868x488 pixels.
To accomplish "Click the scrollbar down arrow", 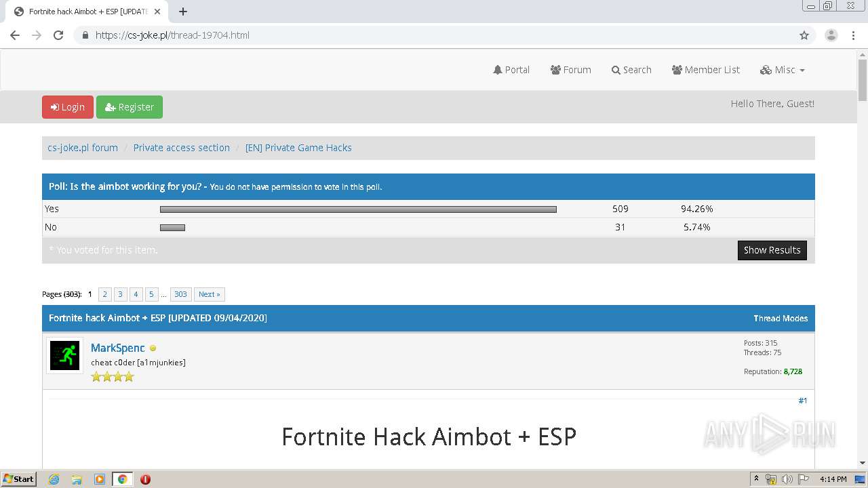I will point(863,464).
